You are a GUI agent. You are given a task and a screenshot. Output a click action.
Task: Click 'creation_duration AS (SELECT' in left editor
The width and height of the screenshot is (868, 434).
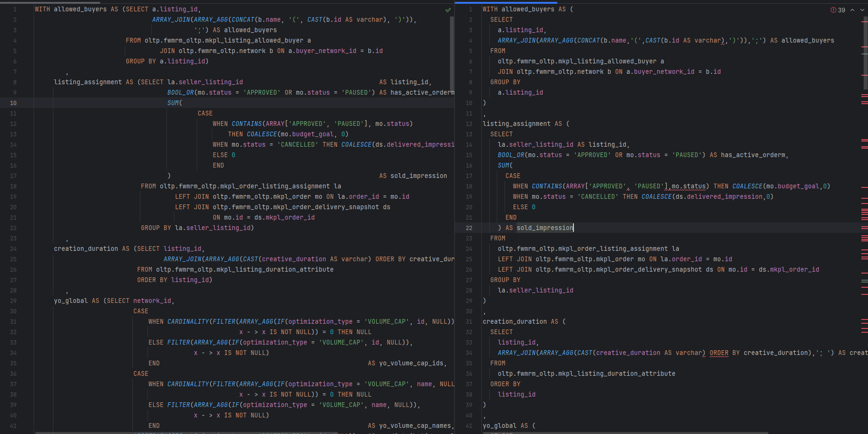[107, 248]
